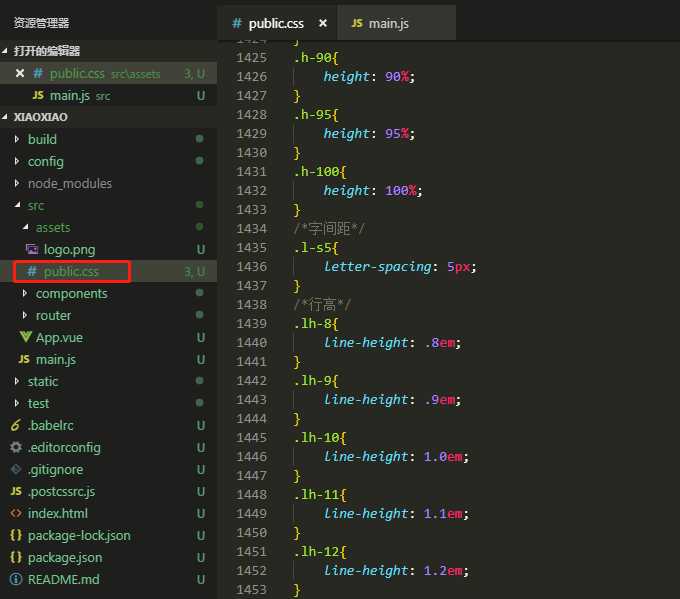
Task: Expand the static folder arrow
Action: click(17, 381)
